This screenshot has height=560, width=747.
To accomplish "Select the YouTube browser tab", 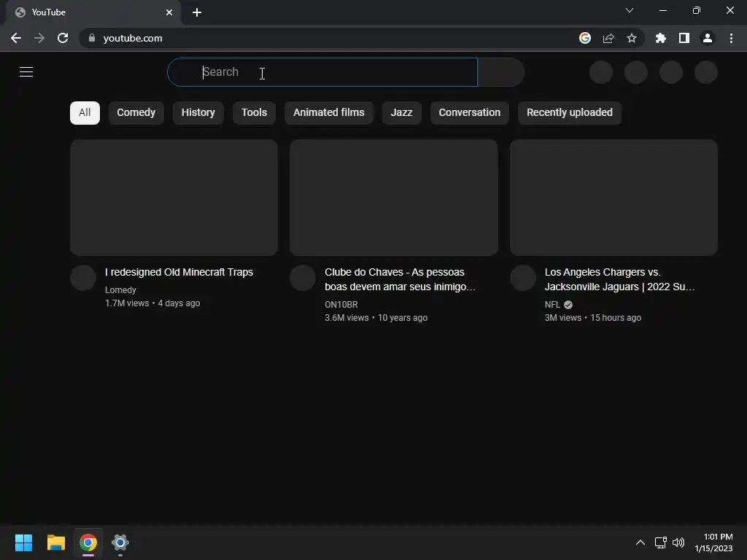I will point(93,12).
